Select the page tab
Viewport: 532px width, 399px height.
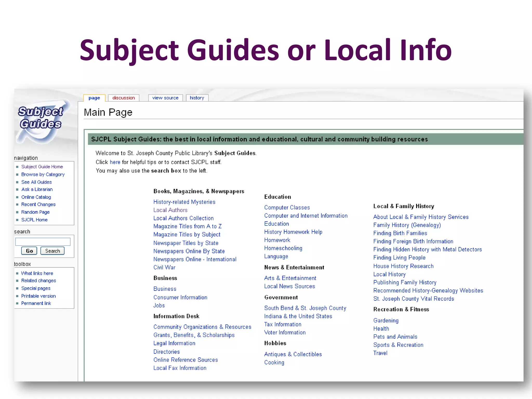94,98
